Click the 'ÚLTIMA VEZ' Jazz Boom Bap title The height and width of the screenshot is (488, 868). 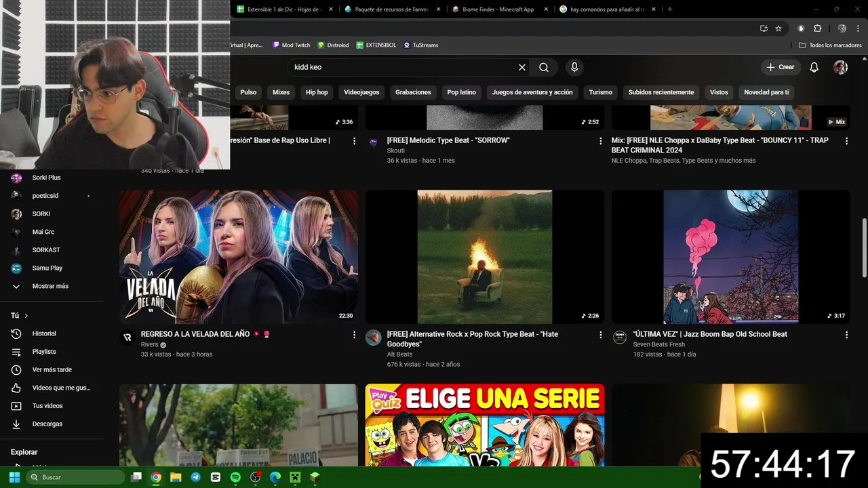pos(710,334)
